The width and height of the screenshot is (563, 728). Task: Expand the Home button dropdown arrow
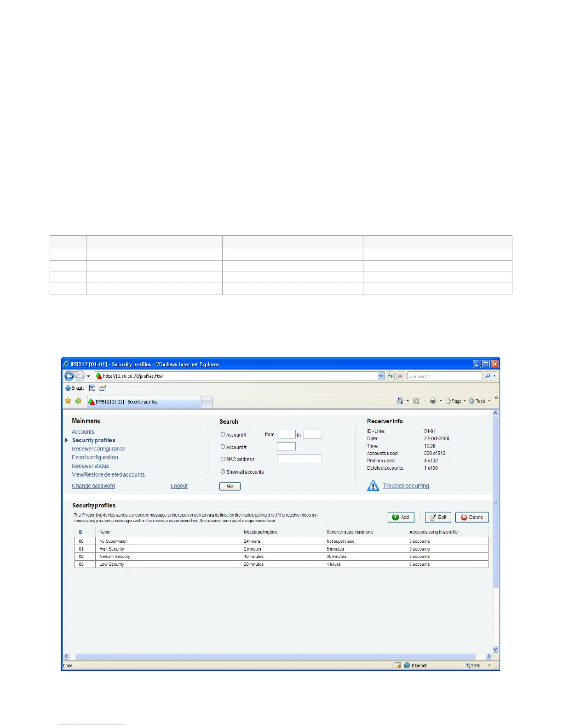pyautogui.click(x=408, y=401)
